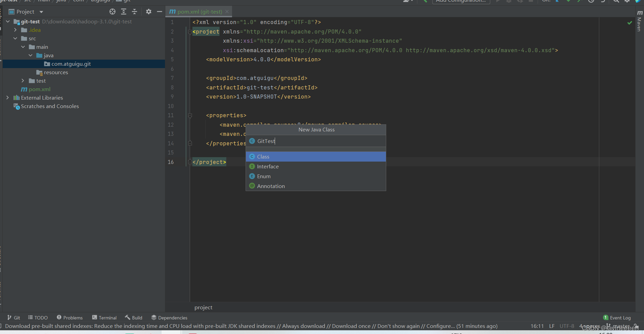This screenshot has width=644, height=334.
Task: Fold the properties block at line 11
Action: click(190, 116)
